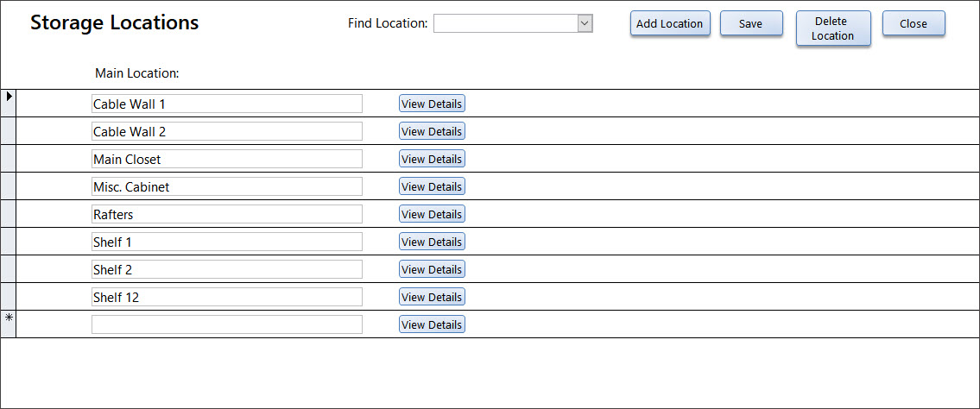The image size is (980, 409).
Task: View details for Shelf 12
Action: 432,297
